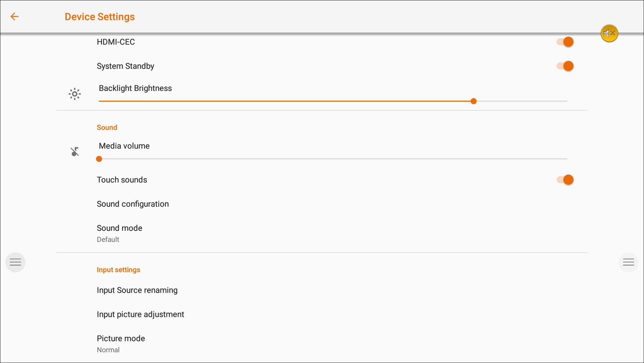Disable the System Standby switch

(565, 66)
